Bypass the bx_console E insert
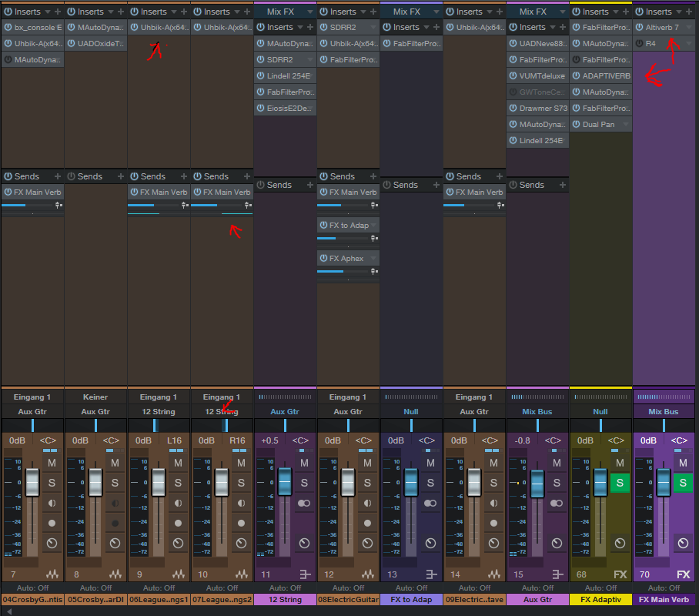This screenshot has width=699, height=616. (x=8, y=27)
